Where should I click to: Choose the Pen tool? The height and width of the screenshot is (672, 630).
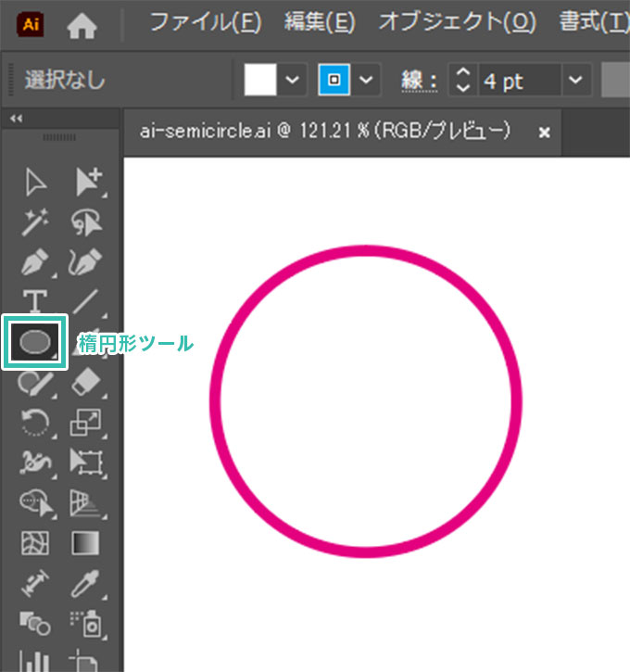36,263
